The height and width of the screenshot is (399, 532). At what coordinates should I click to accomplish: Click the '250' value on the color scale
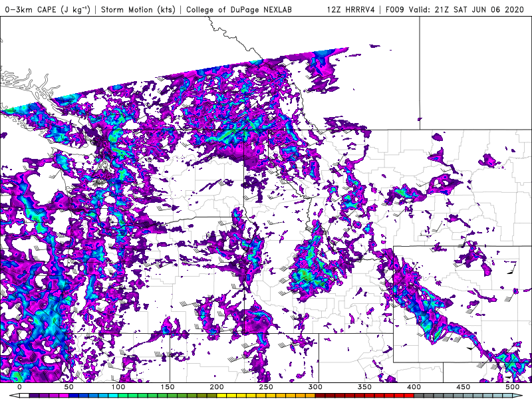266,387
